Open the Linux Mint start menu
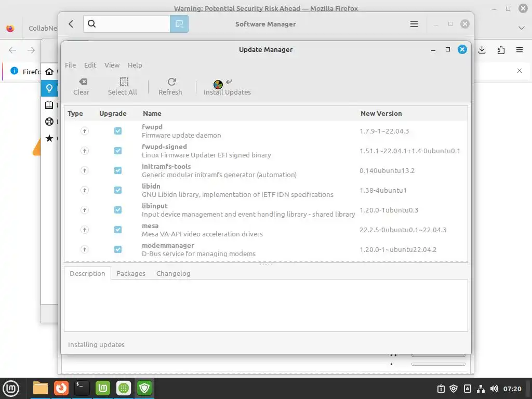Viewport: 532px width, 399px height. (x=11, y=388)
